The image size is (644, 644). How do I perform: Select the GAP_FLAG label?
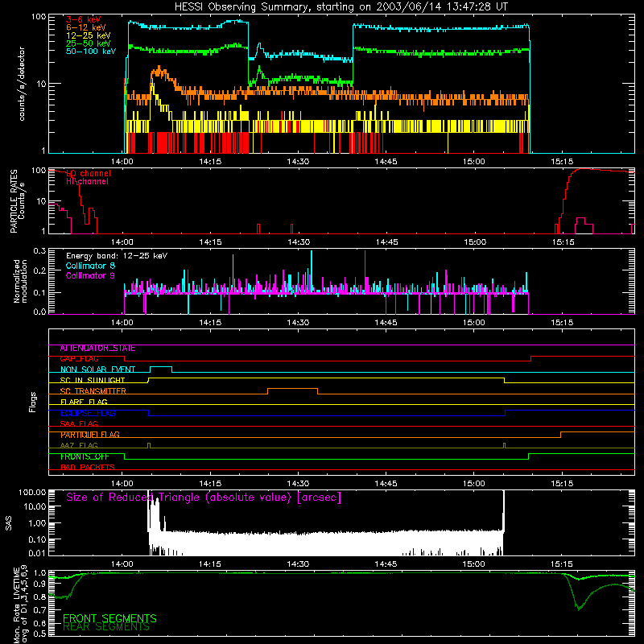coord(79,359)
